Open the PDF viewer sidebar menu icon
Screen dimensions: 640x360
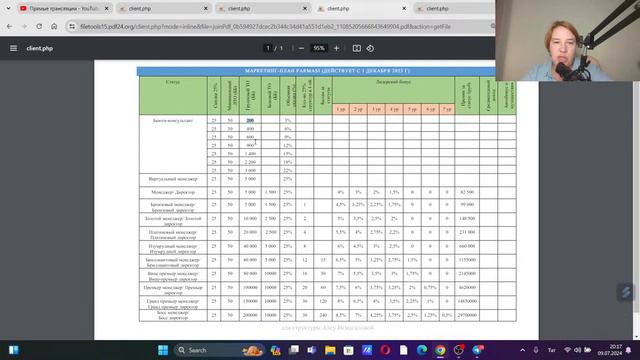(x=13, y=48)
